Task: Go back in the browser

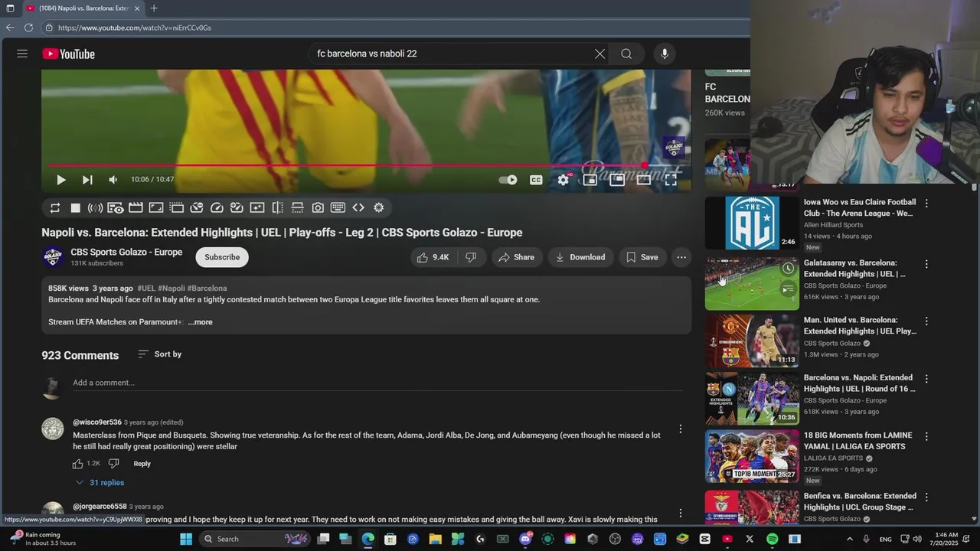Action: pyautogui.click(x=10, y=28)
